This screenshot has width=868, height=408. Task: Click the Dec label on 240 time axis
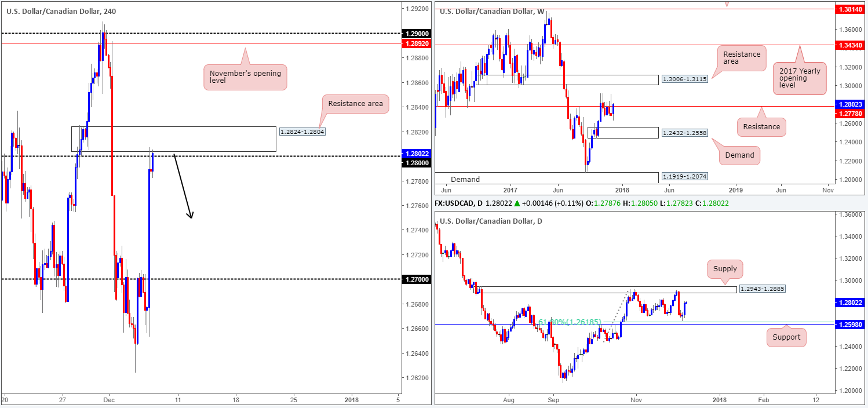[x=110, y=400]
